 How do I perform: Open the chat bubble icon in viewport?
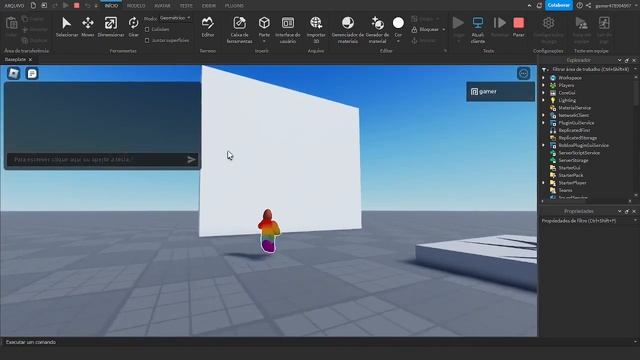[x=32, y=73]
